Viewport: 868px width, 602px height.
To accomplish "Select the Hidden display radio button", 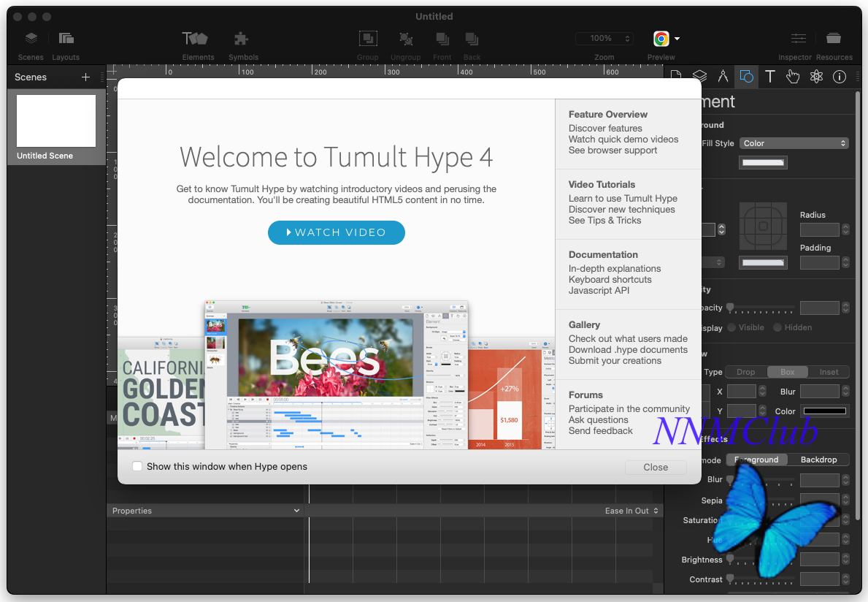I will tap(777, 327).
